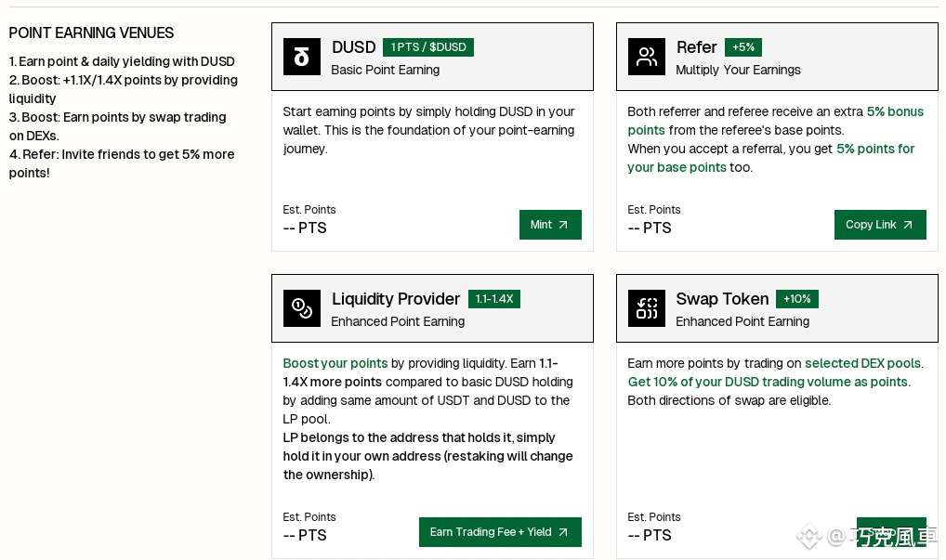Click the arrow icon on Copy Link
Viewport: 946px width, 560px height.
[x=908, y=225]
